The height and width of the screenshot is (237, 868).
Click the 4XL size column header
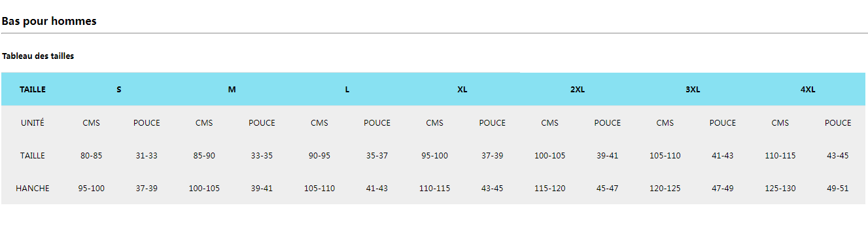coord(808,90)
